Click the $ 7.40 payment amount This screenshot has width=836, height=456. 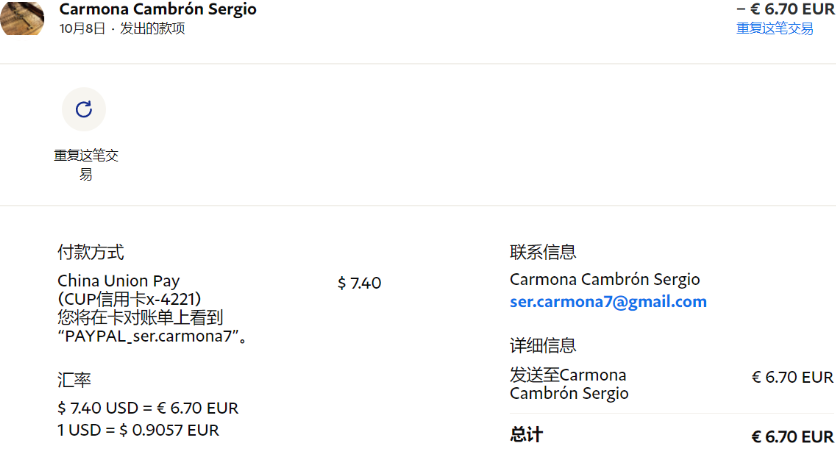click(359, 283)
